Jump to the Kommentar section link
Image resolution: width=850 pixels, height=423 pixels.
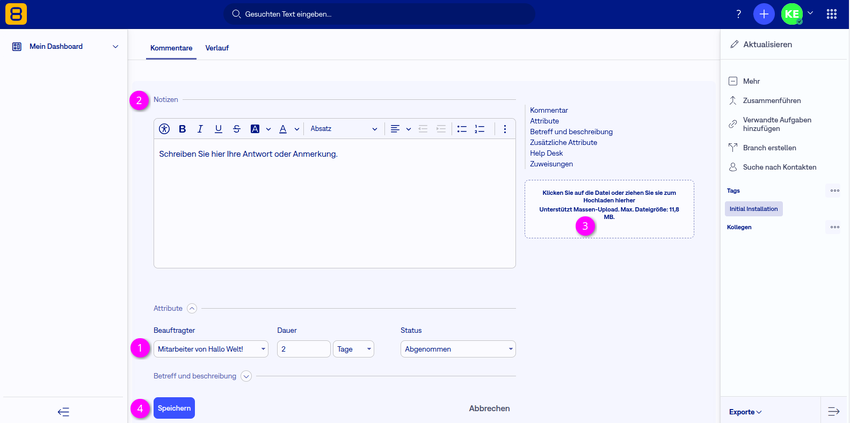pyautogui.click(x=549, y=110)
